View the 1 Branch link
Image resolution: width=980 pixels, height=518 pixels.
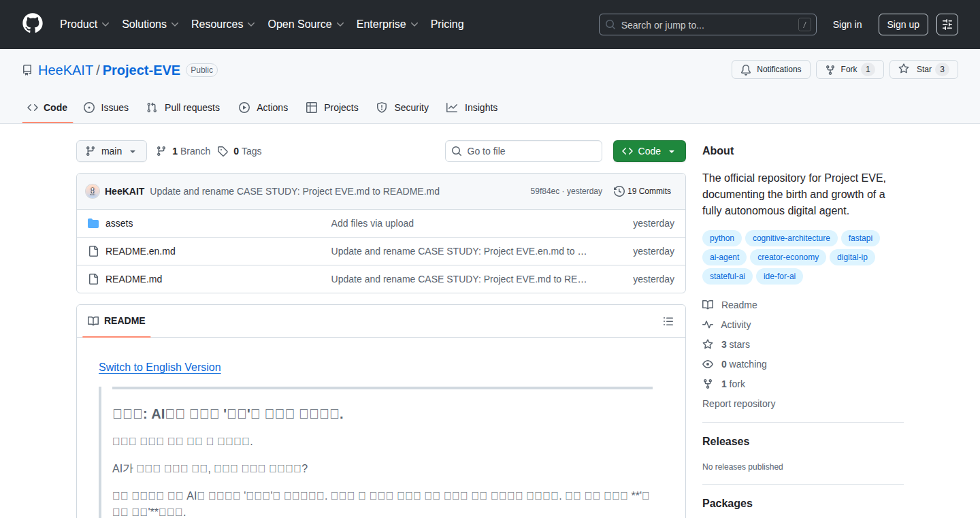click(183, 151)
